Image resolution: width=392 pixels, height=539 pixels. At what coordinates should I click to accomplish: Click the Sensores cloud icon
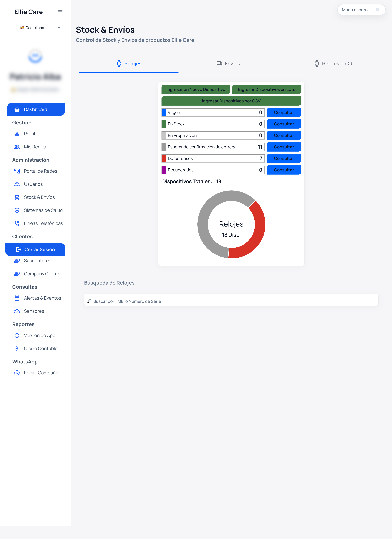17,311
